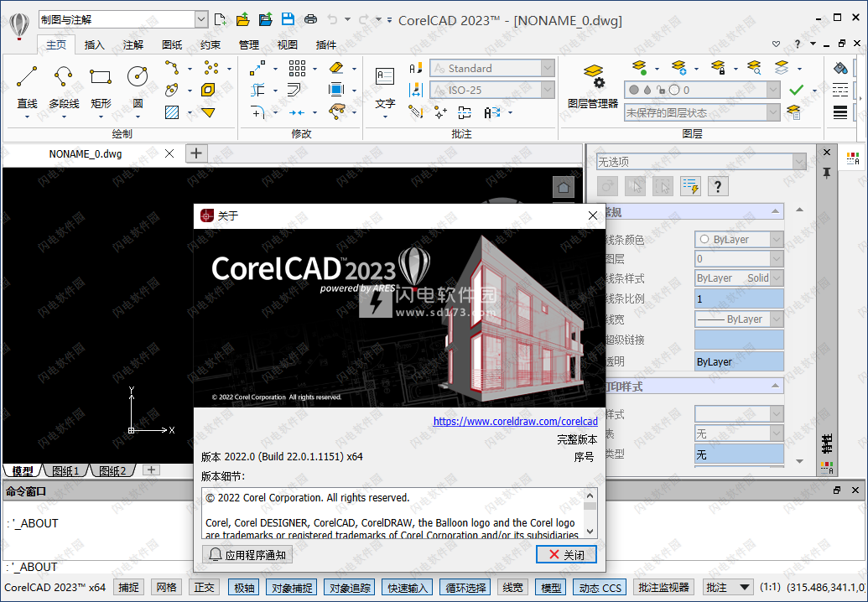Screen dimensions: 868x602
Task: Switch to the 注解 ribbon tab
Action: 133,44
